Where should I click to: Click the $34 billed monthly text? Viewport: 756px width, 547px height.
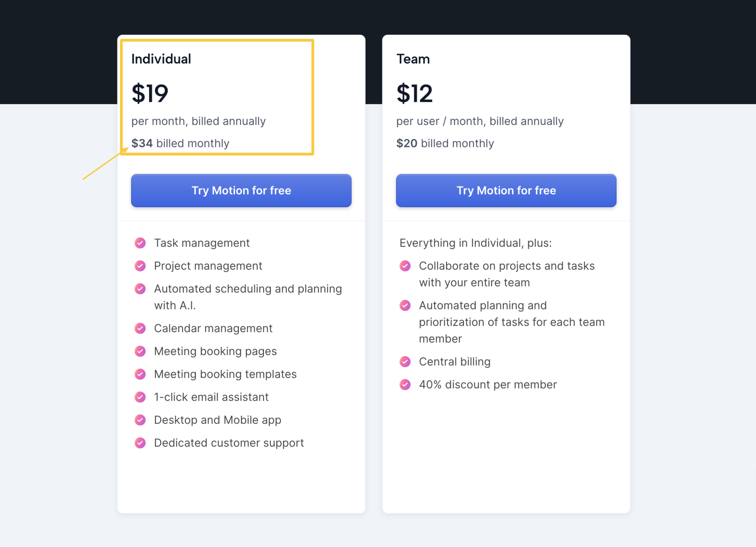pos(180,143)
